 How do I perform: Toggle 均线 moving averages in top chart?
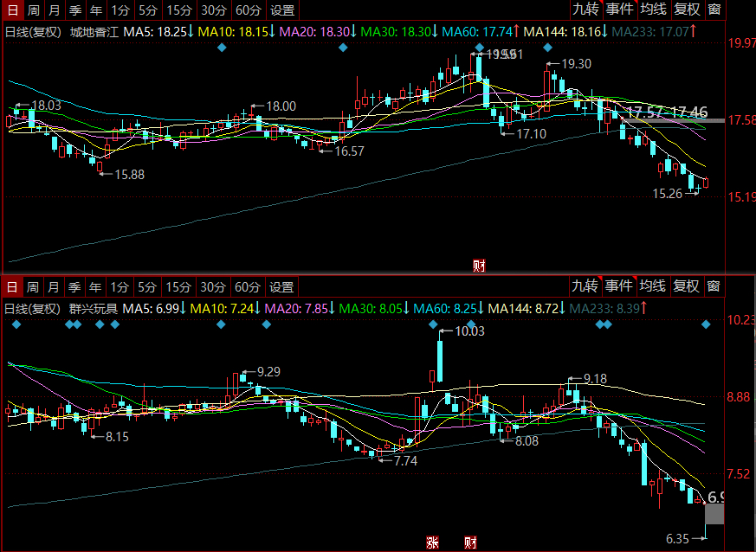[x=653, y=10]
